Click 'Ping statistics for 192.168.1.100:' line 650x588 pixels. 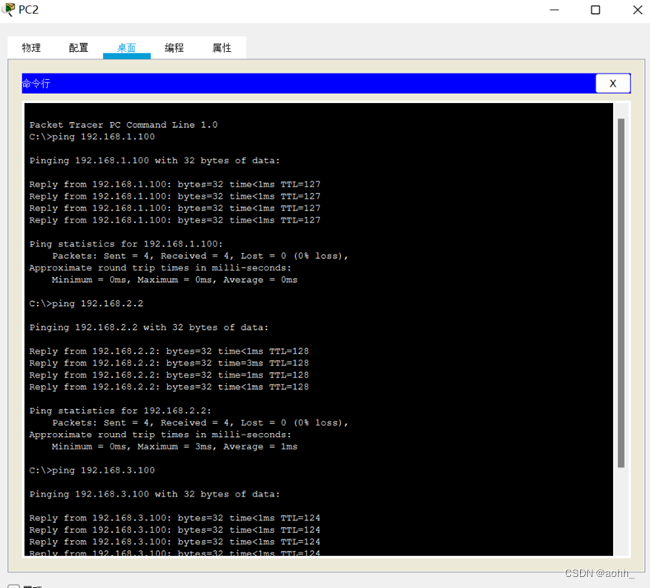click(x=126, y=244)
